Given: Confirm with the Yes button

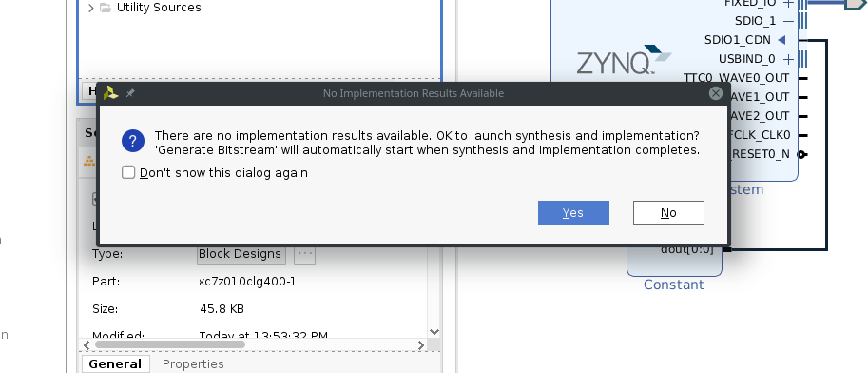Looking at the screenshot, I should pos(573,213).
